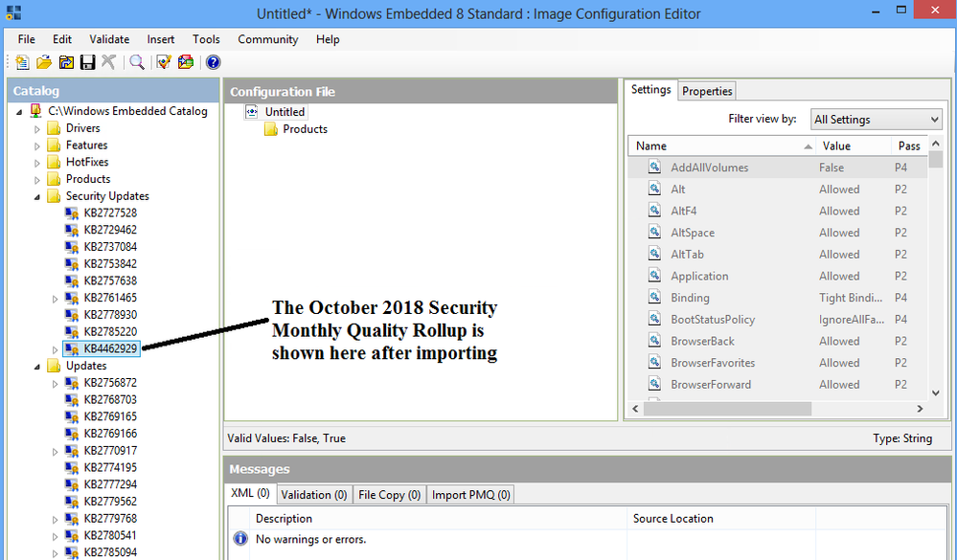The width and height of the screenshot is (957, 560).
Task: Click the New configuration toolbar icon
Action: click(22, 62)
